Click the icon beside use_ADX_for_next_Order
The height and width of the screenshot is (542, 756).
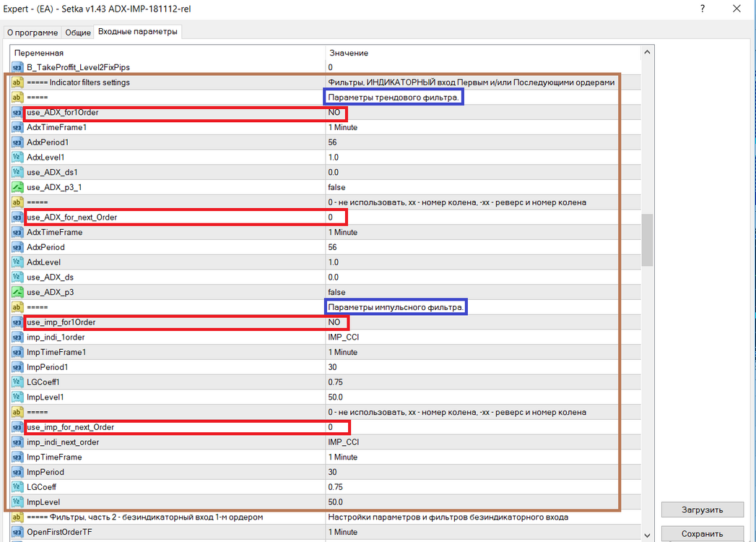pyautogui.click(x=17, y=218)
